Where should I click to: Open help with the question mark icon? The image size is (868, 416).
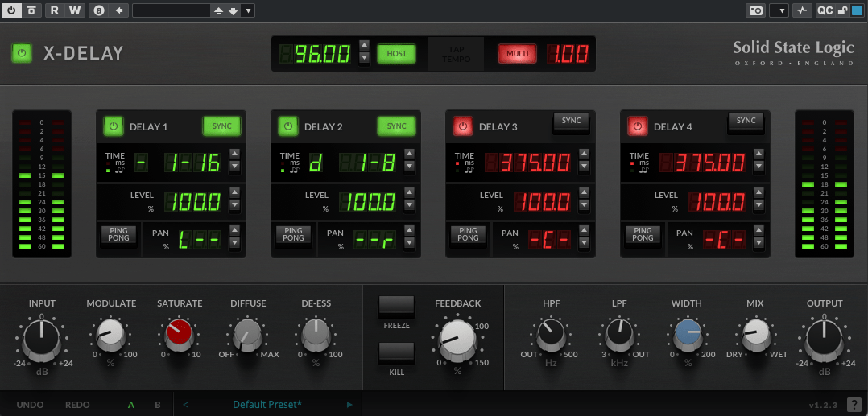point(854,404)
